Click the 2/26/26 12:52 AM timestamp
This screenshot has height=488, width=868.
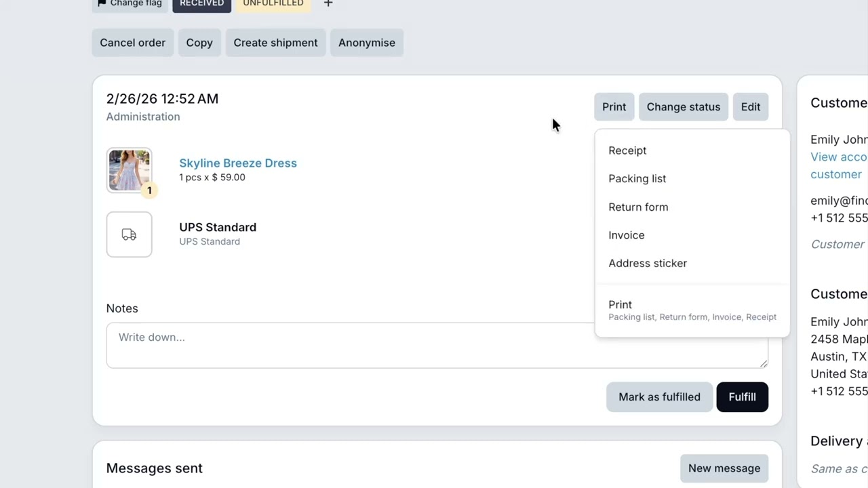pos(162,99)
